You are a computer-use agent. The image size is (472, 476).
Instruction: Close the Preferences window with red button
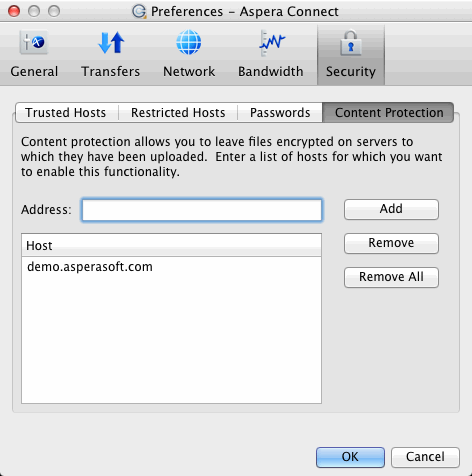coord(14,11)
